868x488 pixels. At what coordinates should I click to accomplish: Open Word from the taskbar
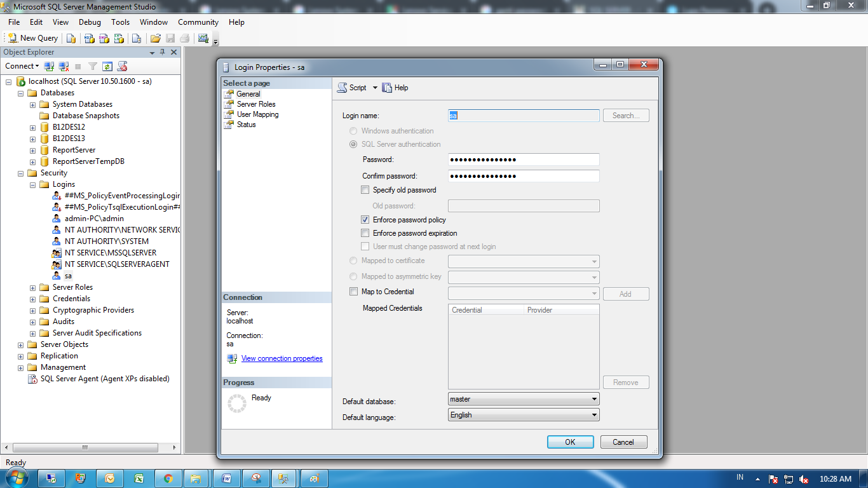226,478
